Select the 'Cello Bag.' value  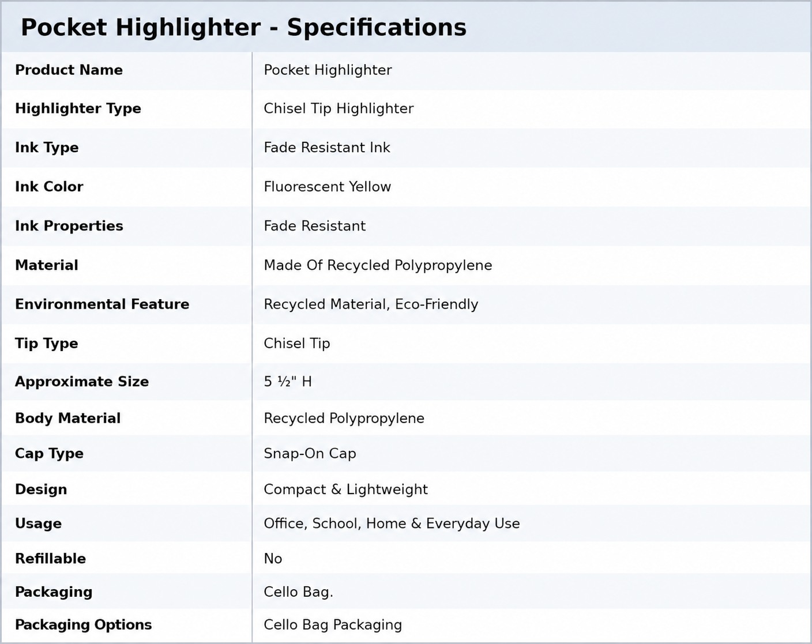tap(298, 593)
